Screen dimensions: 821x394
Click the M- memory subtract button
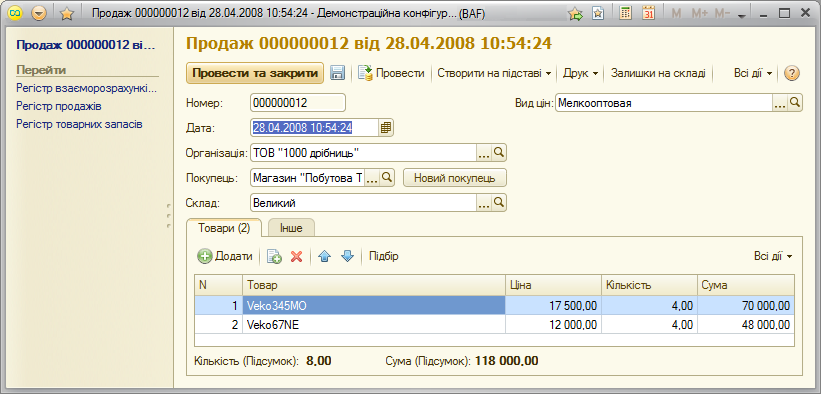pos(723,14)
